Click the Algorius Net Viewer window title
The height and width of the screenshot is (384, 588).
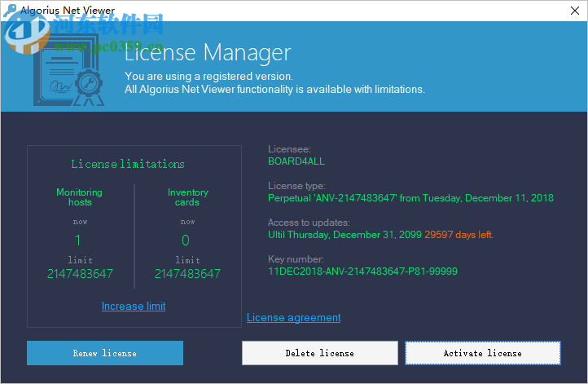coord(68,11)
